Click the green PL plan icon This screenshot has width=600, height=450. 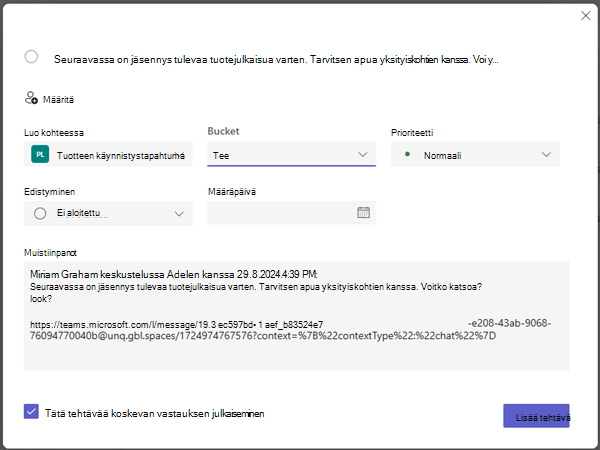coord(40,154)
